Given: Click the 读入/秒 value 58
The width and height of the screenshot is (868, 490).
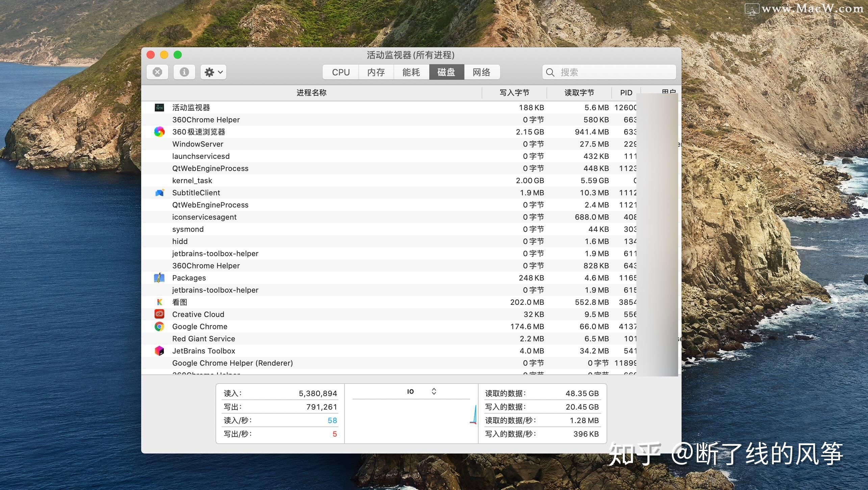Looking at the screenshot, I should 332,420.
